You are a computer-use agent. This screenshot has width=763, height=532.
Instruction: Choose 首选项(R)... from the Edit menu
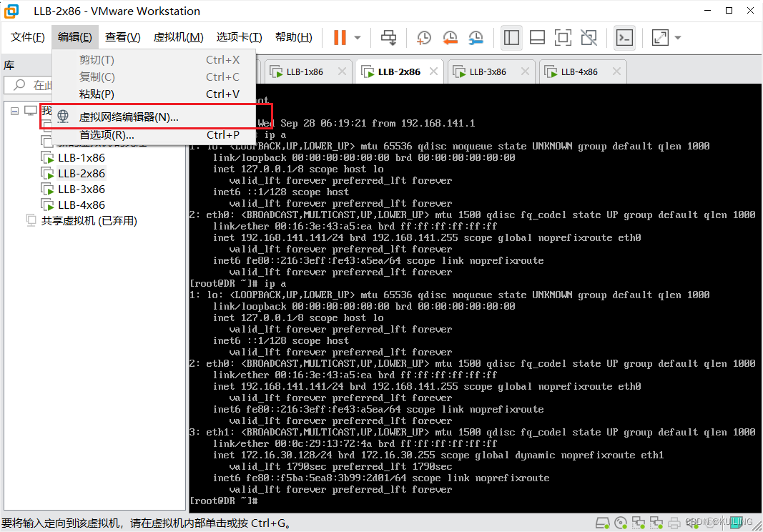154,135
